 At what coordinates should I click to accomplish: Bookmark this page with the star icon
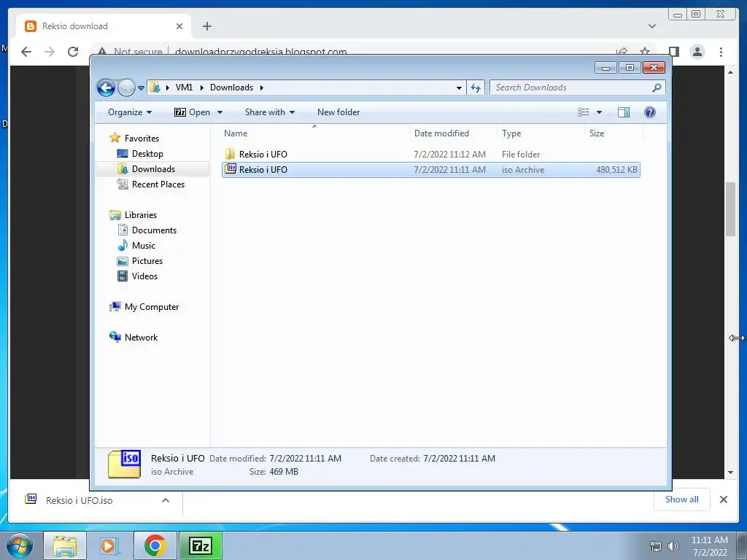coord(645,52)
